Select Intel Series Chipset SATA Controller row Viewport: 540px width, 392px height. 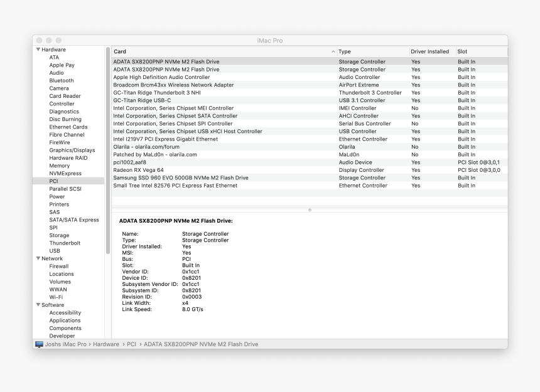click(310, 116)
